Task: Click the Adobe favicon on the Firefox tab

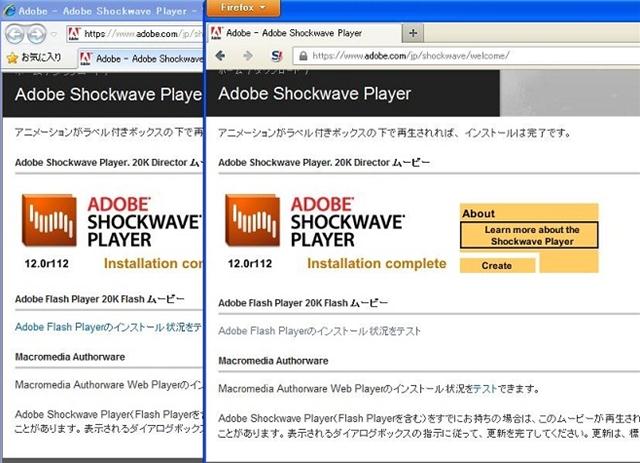Action: [216, 33]
